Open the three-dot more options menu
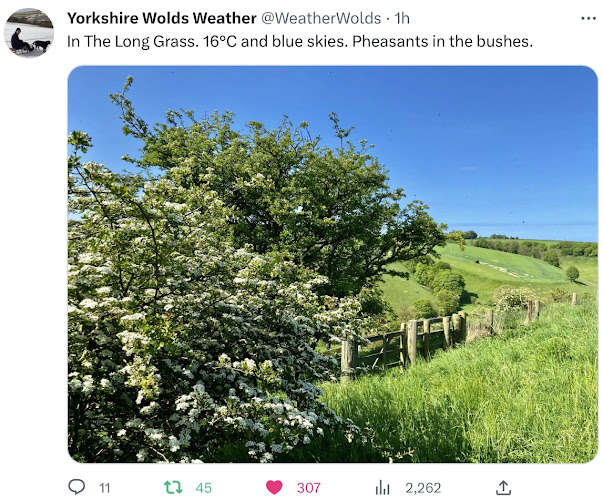 coord(588,18)
